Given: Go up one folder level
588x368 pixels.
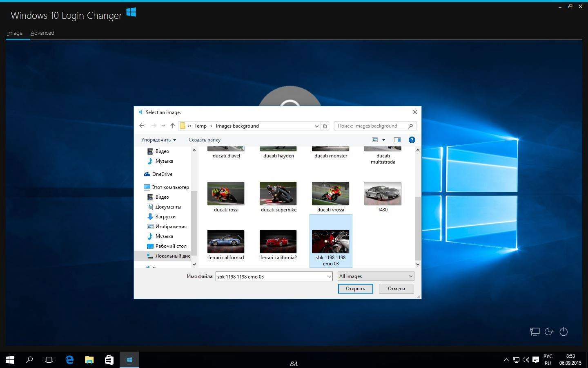Looking at the screenshot, I should 172,126.
